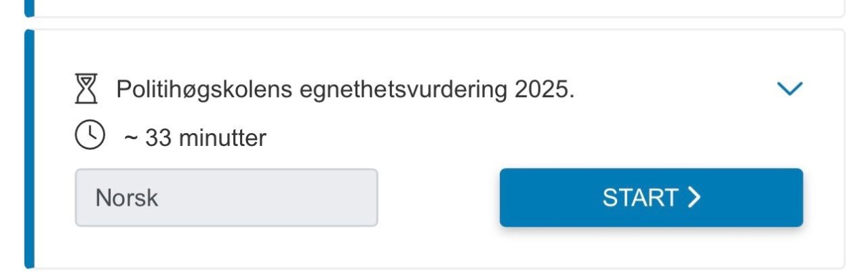Click the ~ 33 minutter duration text
The image size is (868, 277).
click(x=195, y=138)
